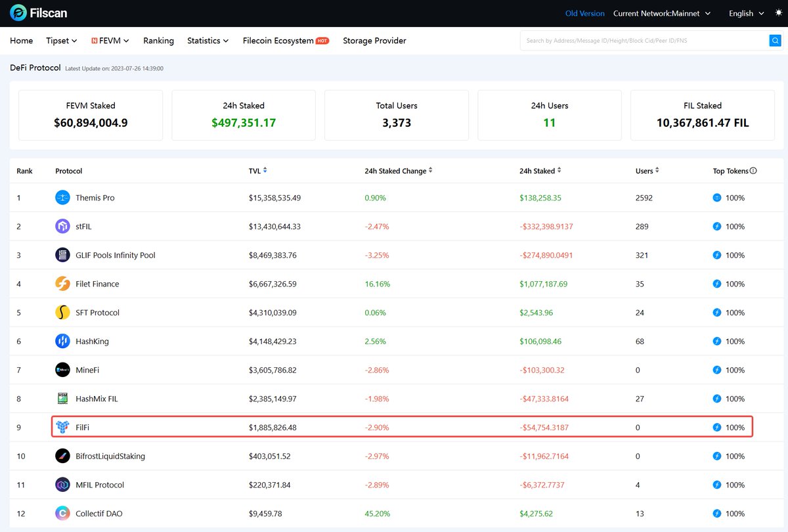Click the HOT badge on Filecoin Ecosystem
Screen dimensions: 788x532
[322, 41]
